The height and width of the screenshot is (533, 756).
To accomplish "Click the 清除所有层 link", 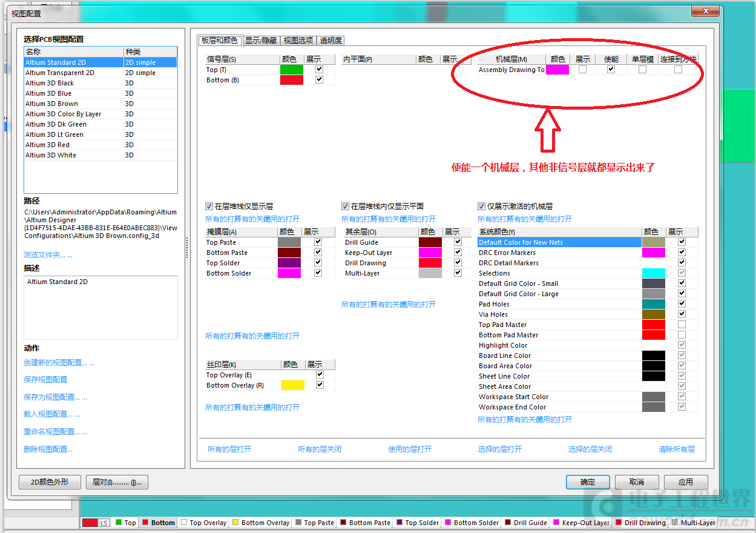I will (677, 449).
